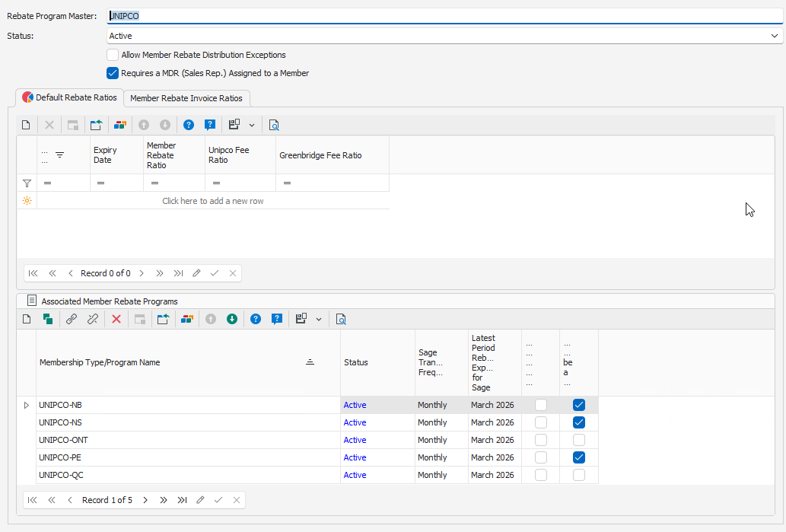This screenshot has width=786, height=532.
Task: Click help speech bubble in Associated Programs toolbar
Action: click(277, 319)
